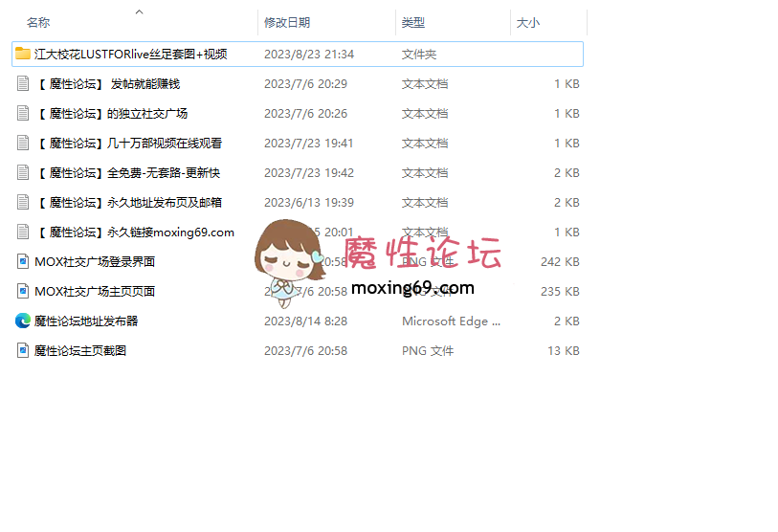Click text file icon beside 全免费-无套路-更新快

(x=23, y=172)
